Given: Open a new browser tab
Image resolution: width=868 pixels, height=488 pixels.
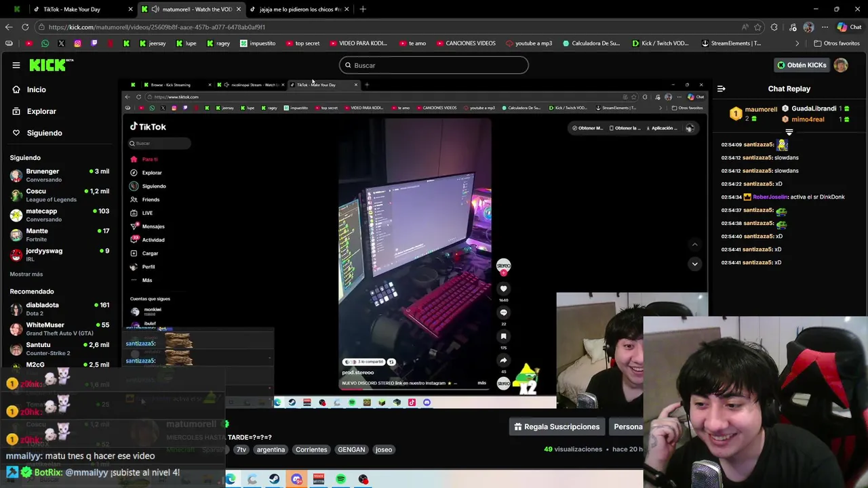Looking at the screenshot, I should [363, 9].
